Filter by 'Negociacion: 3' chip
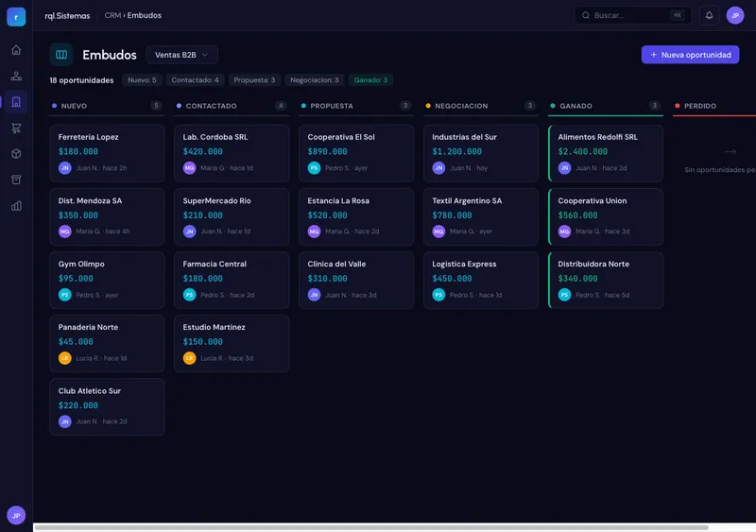Viewport: 756px width, 532px height. point(315,80)
